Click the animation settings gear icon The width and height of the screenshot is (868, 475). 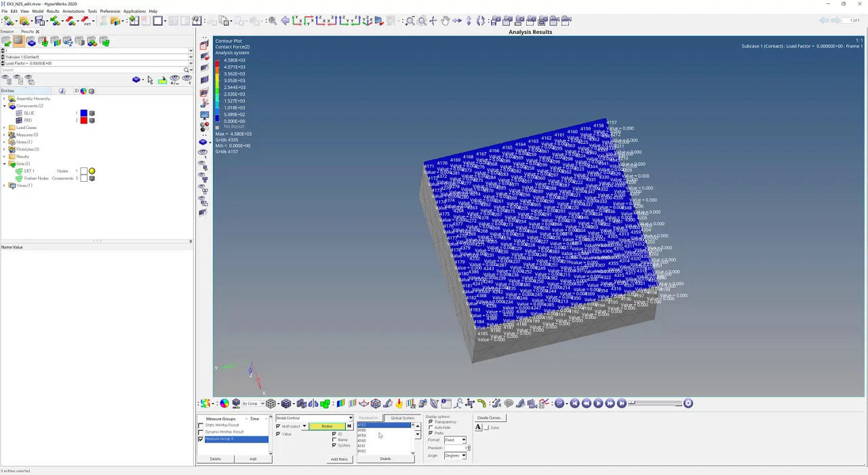coord(688,404)
